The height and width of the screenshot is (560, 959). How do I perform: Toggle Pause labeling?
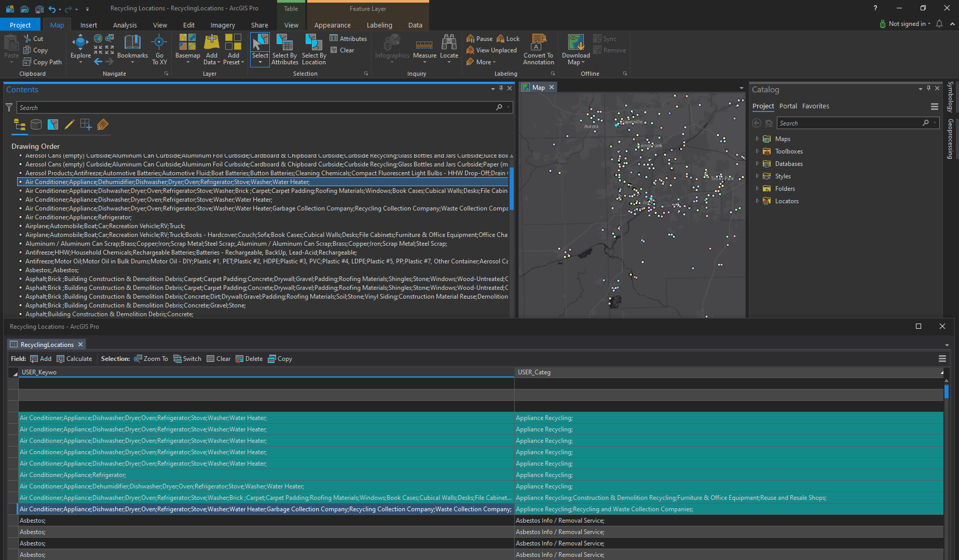(x=479, y=38)
